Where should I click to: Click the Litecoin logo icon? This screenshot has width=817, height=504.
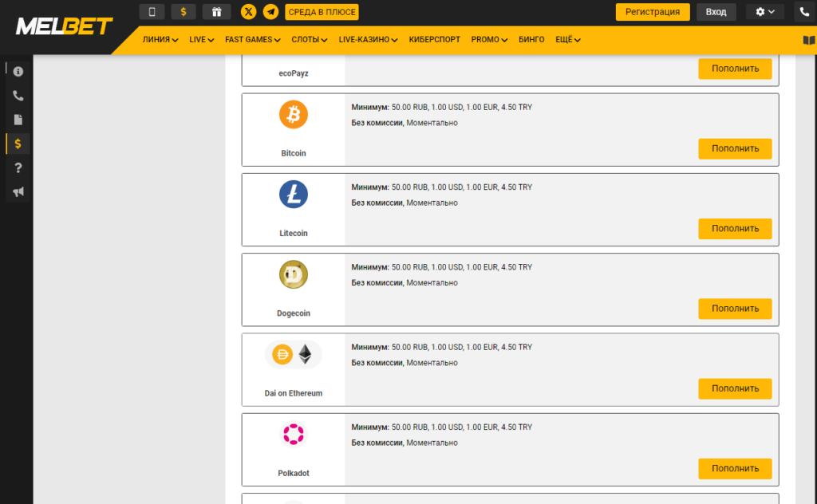pyautogui.click(x=294, y=195)
